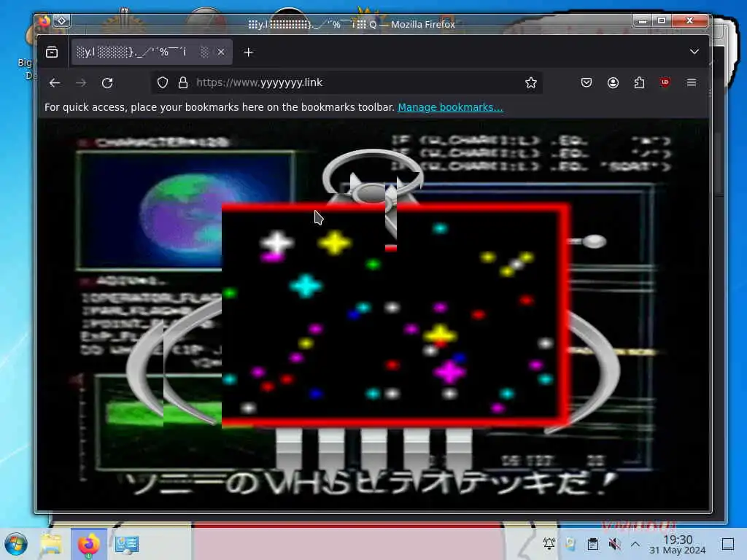
Task: Click the Windows Start button
Action: click(x=16, y=544)
